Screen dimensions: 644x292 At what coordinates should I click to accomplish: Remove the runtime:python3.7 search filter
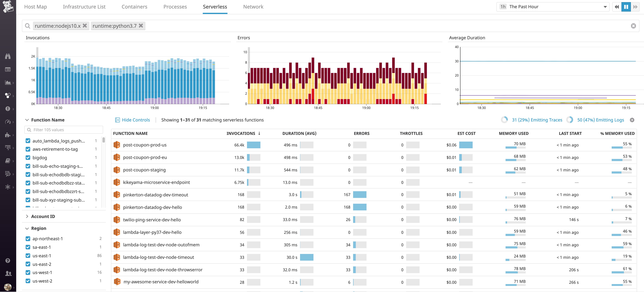point(141,26)
